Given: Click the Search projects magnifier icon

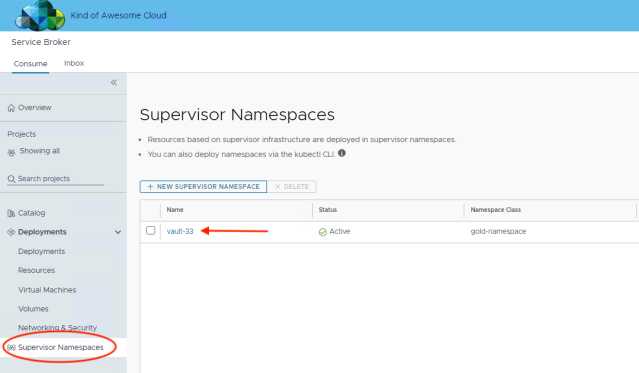Looking at the screenshot, I should pos(11,179).
